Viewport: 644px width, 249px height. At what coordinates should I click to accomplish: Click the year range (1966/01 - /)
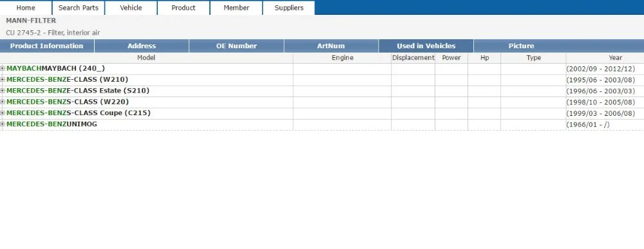coord(588,124)
